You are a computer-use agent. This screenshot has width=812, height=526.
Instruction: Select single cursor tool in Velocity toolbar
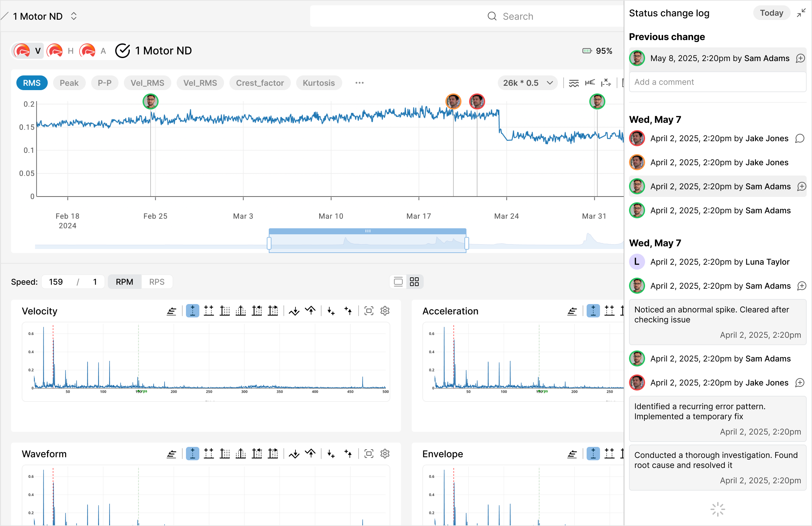point(192,311)
